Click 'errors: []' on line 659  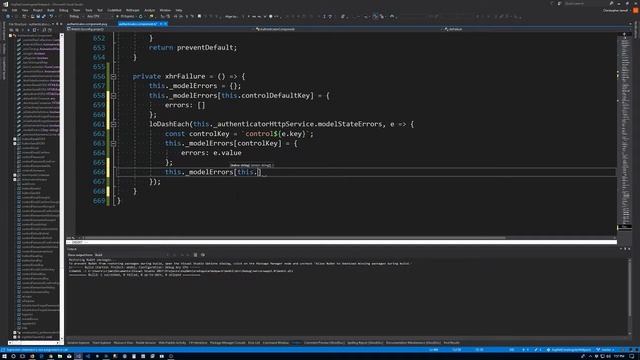pos(185,105)
